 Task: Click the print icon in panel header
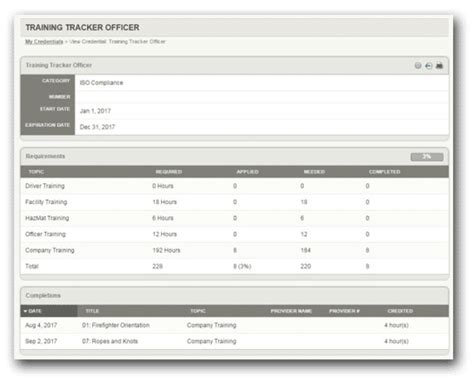[439, 65]
